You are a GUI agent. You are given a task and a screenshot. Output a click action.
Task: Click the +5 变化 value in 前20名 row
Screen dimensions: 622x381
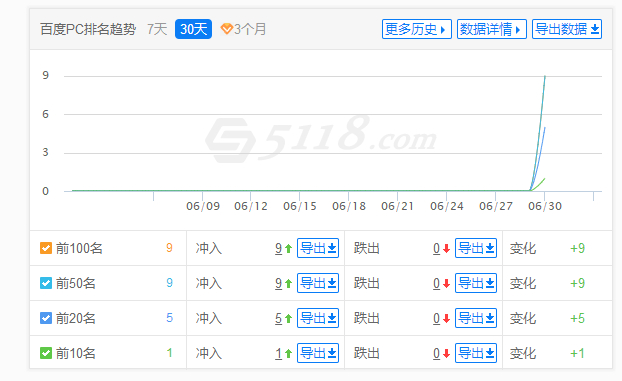coord(578,318)
